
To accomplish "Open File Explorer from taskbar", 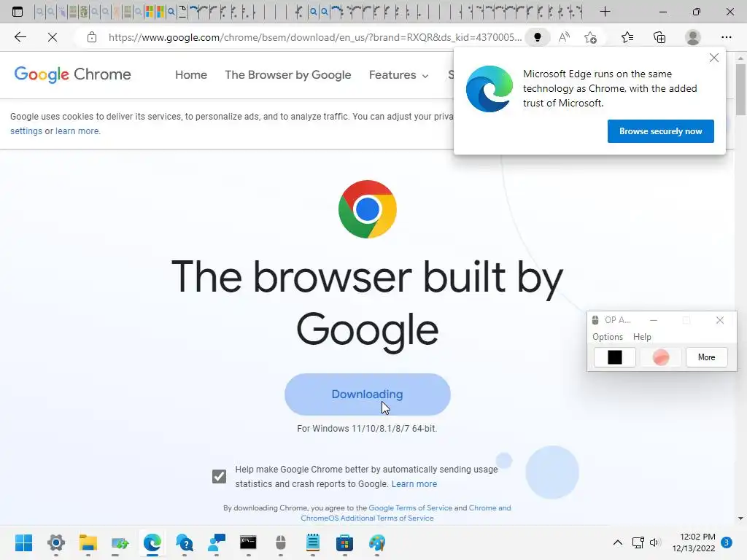I will point(88,542).
